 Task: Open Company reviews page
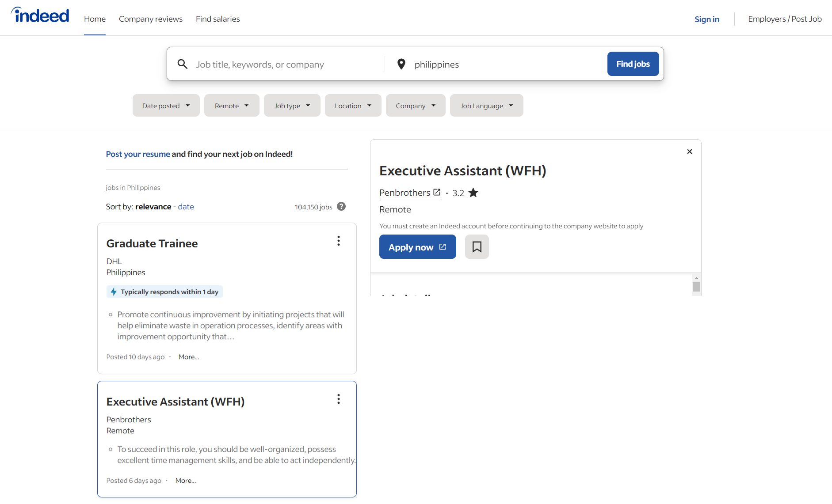point(151,19)
